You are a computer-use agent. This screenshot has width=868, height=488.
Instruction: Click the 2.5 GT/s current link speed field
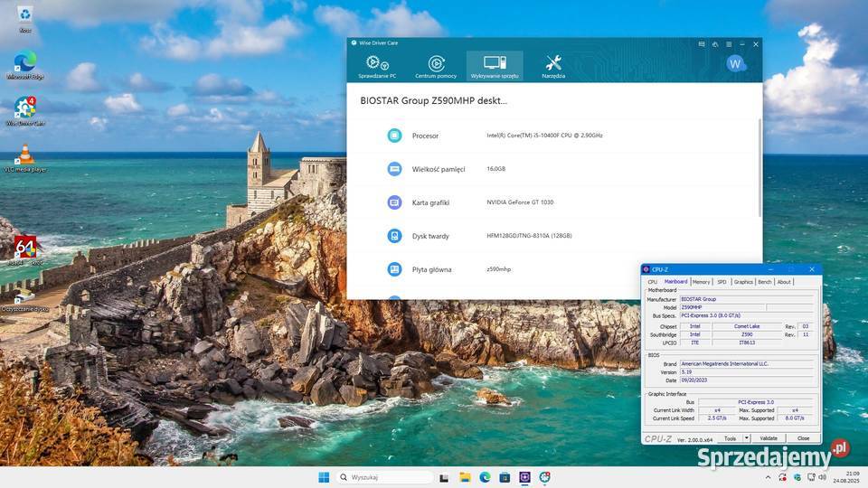[717, 418]
